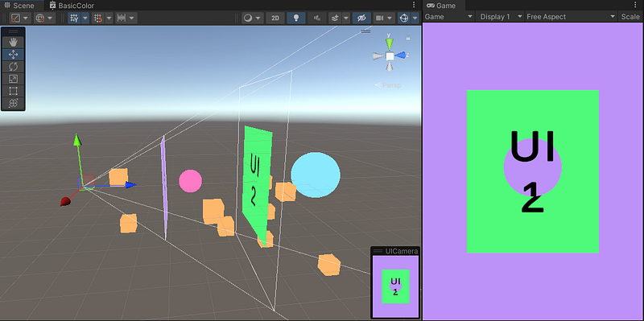Click the orientation gizmo overlay handle
The image size is (644, 321).
pyautogui.click(x=365, y=31)
